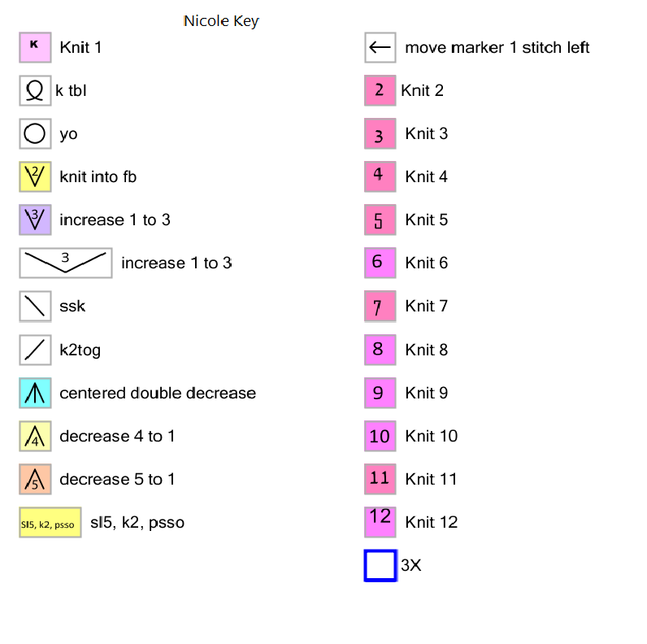
Task: Click the centered double decrease label
Action: [x=158, y=393]
